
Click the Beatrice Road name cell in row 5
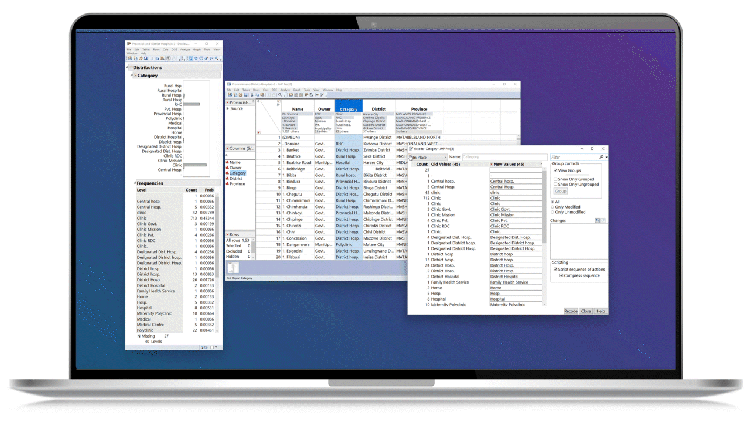click(299, 163)
